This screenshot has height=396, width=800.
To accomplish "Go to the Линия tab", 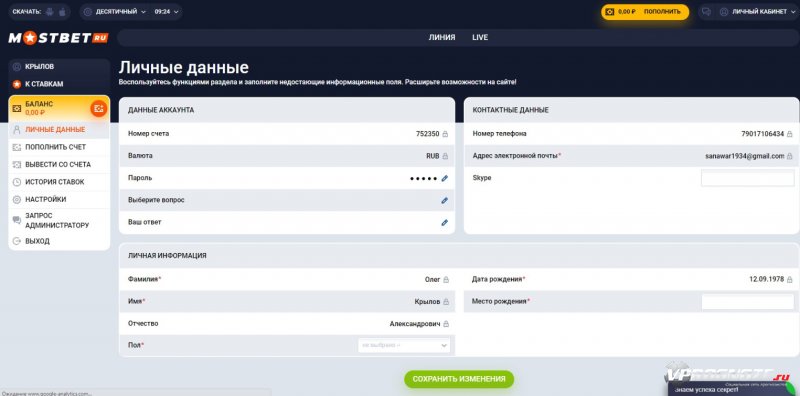I will (x=442, y=37).
